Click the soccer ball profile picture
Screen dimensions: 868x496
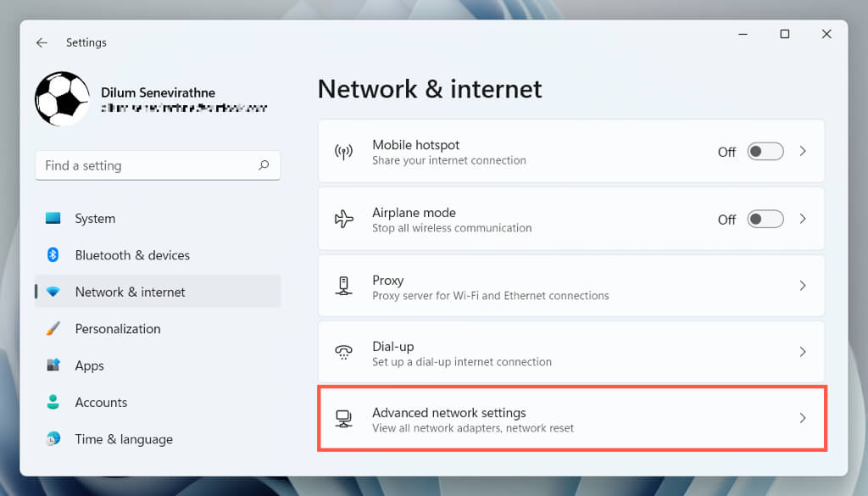pyautogui.click(x=62, y=98)
